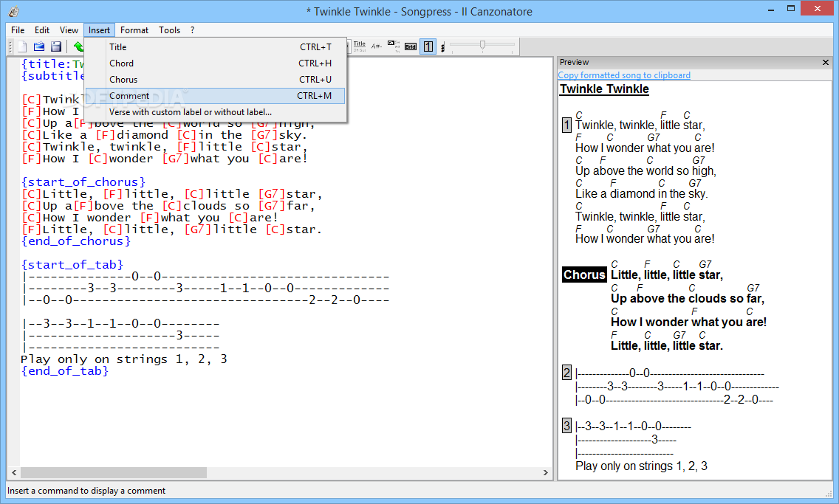Click the {start_of_chorus} line in editor
839x504 pixels.
83,182
